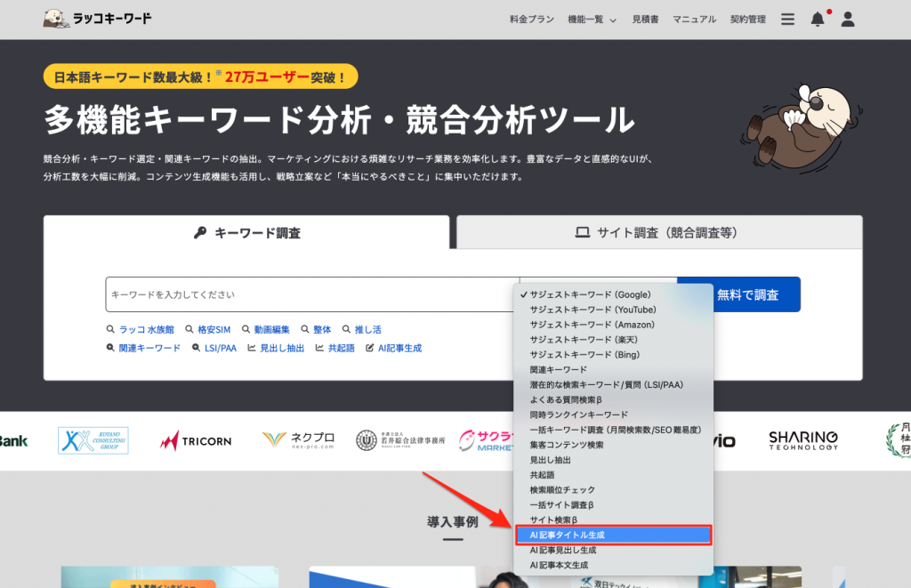Expand the 機能一覧 dropdown in header
The height and width of the screenshot is (588, 911).
[x=592, y=19]
